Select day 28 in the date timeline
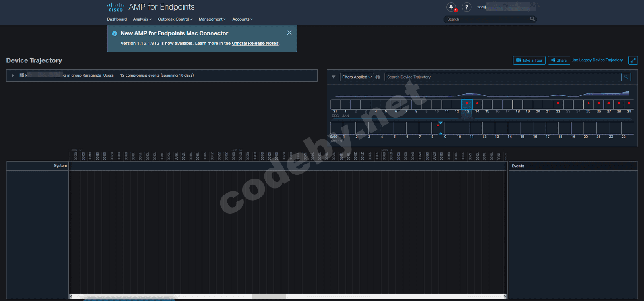Screen dimensions: 644x301 coord(619,104)
